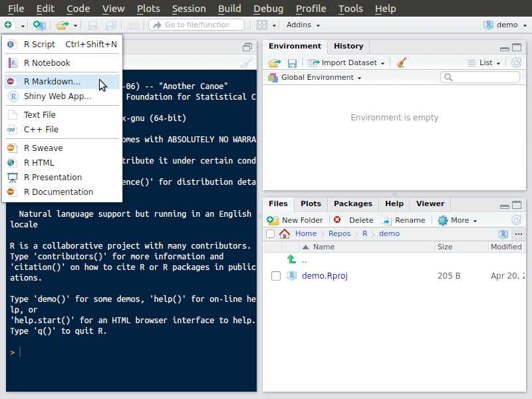
Task: Clear the console with the broom icon
Action: [247, 63]
